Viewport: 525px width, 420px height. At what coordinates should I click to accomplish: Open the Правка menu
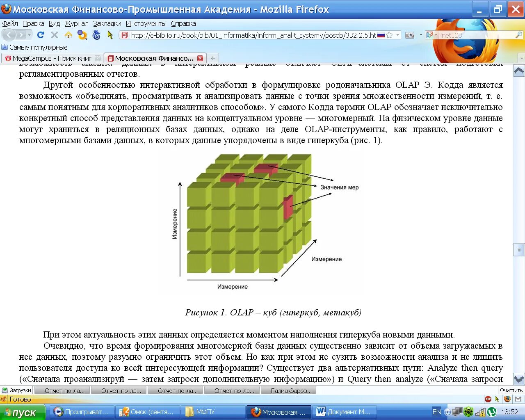pos(33,23)
